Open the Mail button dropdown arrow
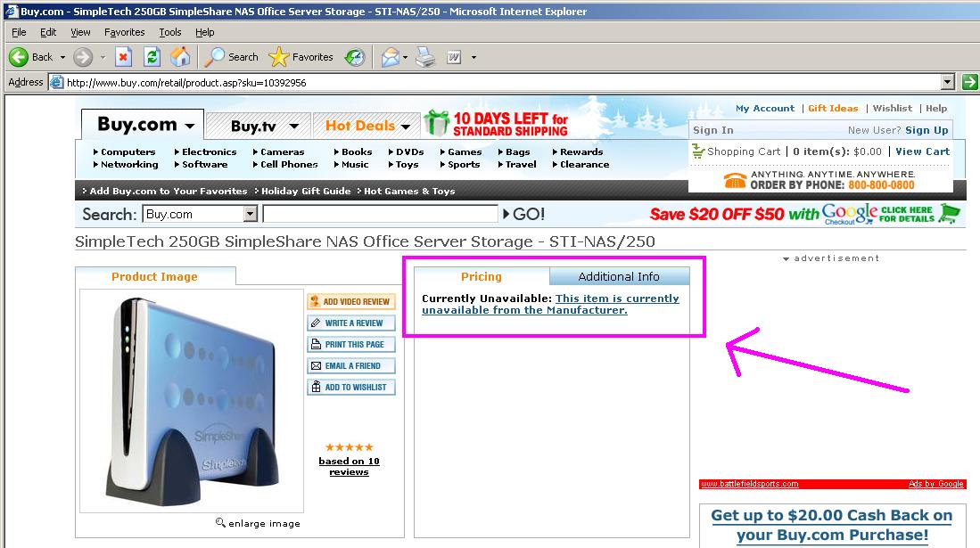The image size is (980, 548). point(405,58)
